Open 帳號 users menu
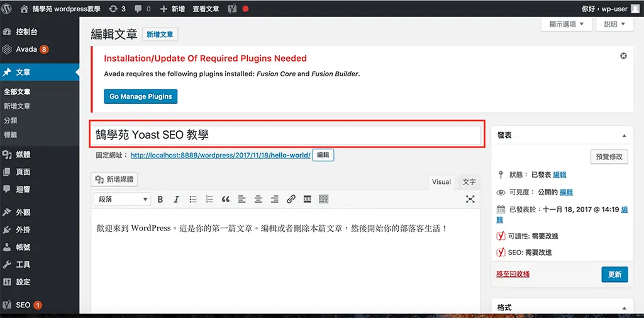The image size is (644, 318). point(40,247)
